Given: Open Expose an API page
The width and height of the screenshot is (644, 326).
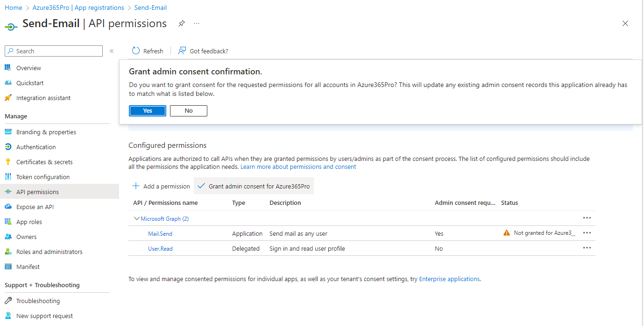Looking at the screenshot, I should point(35,207).
